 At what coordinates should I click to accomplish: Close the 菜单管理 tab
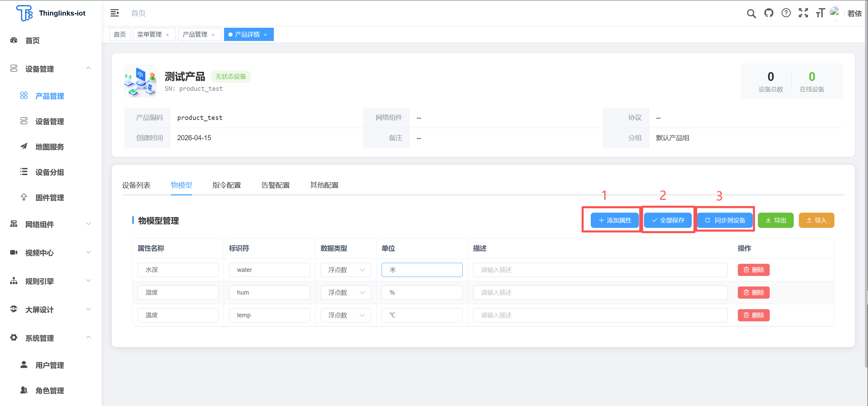click(167, 35)
